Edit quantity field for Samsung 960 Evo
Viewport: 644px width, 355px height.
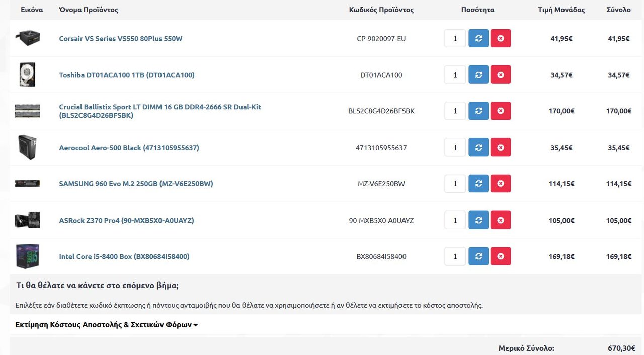[x=455, y=184]
